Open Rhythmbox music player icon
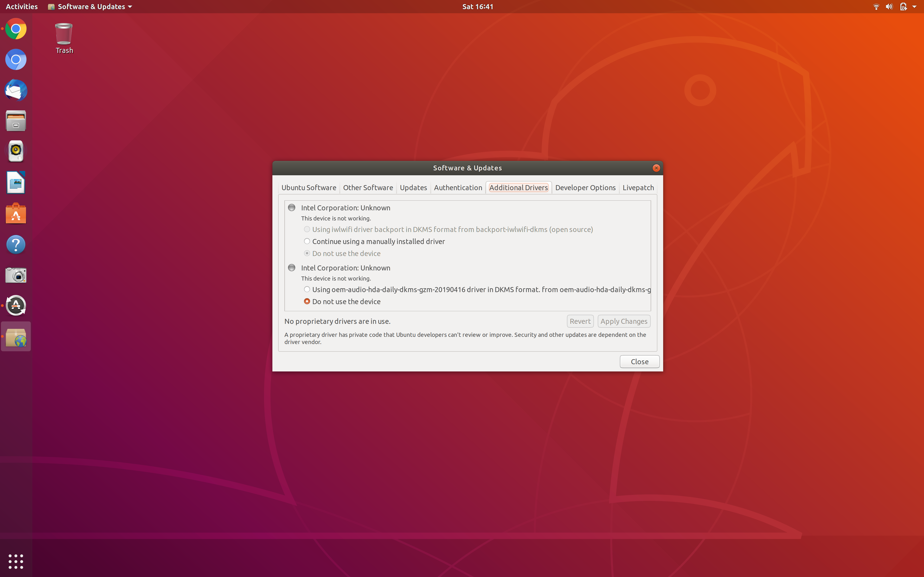 tap(16, 151)
